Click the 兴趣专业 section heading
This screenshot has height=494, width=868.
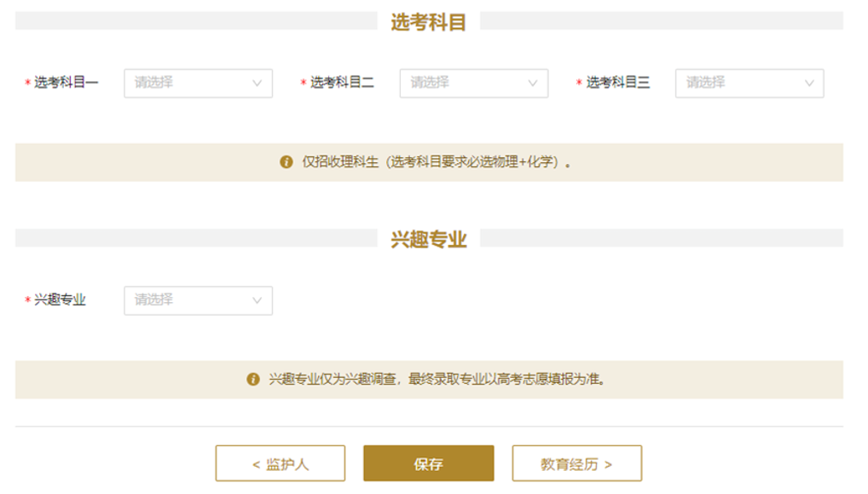pyautogui.click(x=428, y=239)
